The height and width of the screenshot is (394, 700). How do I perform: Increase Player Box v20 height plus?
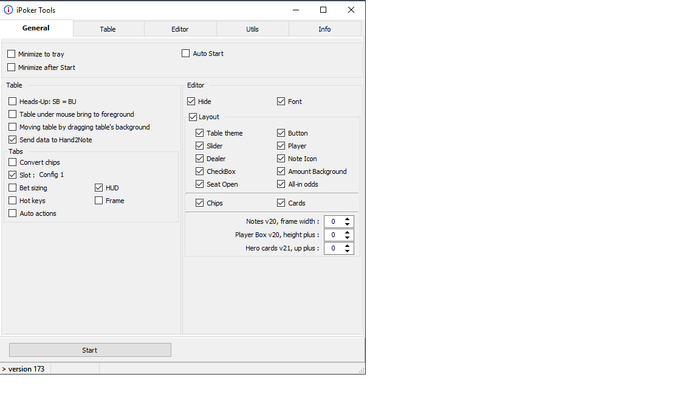click(x=347, y=232)
